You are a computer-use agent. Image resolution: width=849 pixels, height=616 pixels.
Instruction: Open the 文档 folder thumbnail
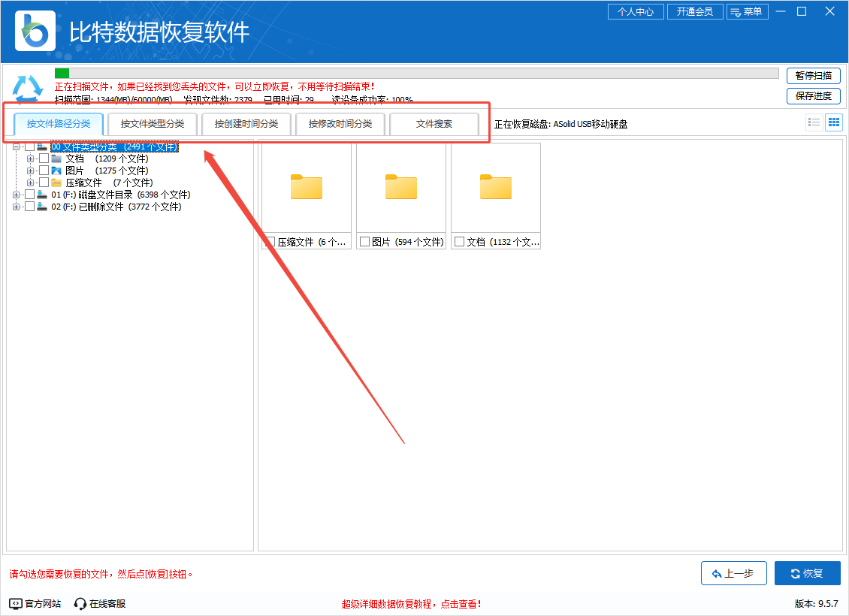(496, 187)
